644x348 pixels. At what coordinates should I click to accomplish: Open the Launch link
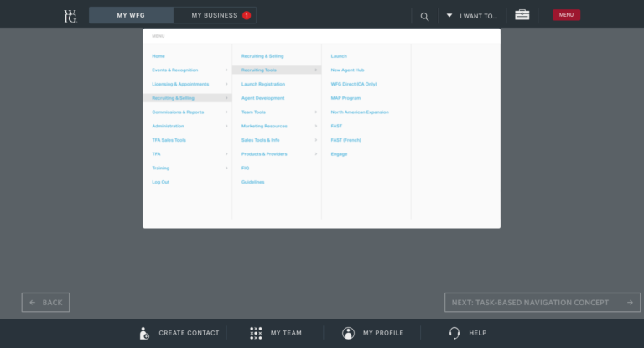tap(339, 56)
